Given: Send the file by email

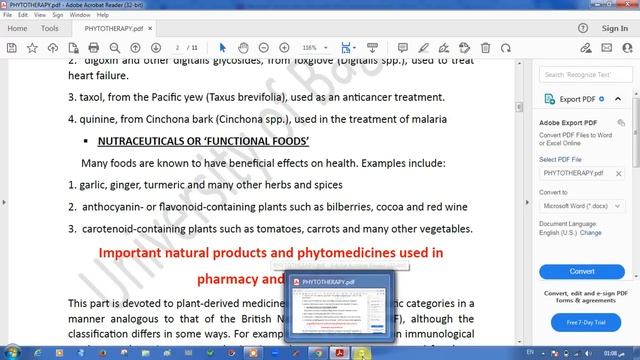Looking at the screenshot, I should coord(607,48).
